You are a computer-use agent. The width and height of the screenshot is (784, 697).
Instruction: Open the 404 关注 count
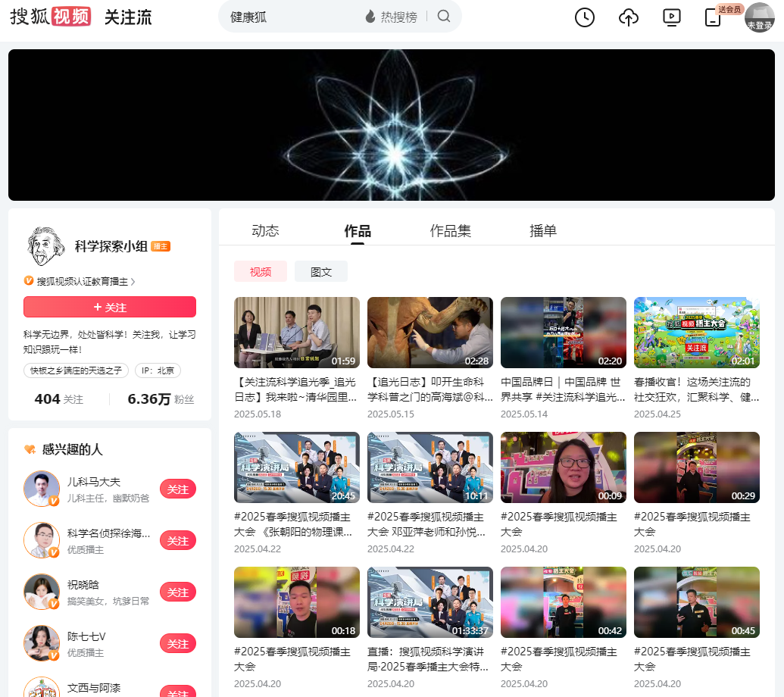coord(59,399)
